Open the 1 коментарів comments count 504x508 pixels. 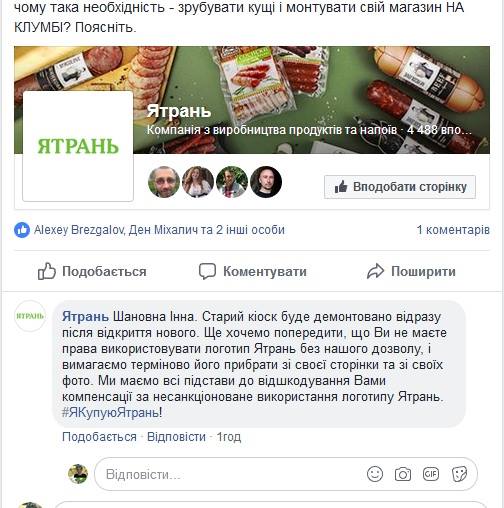(453, 230)
